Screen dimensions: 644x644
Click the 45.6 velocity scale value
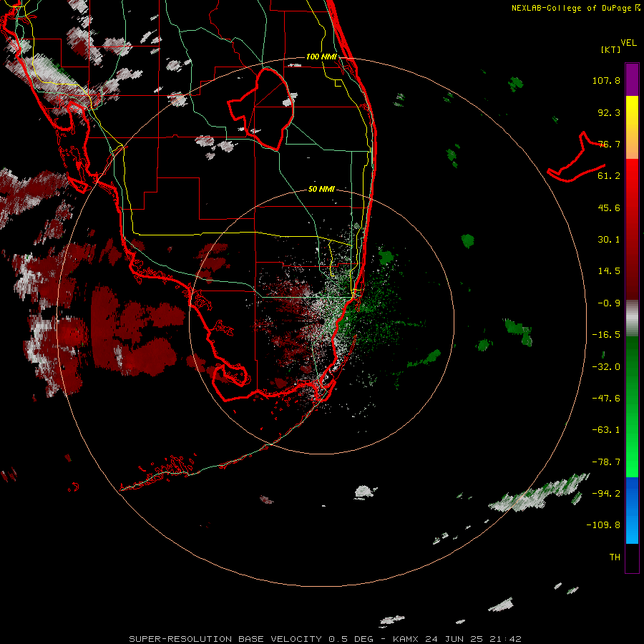(609, 208)
